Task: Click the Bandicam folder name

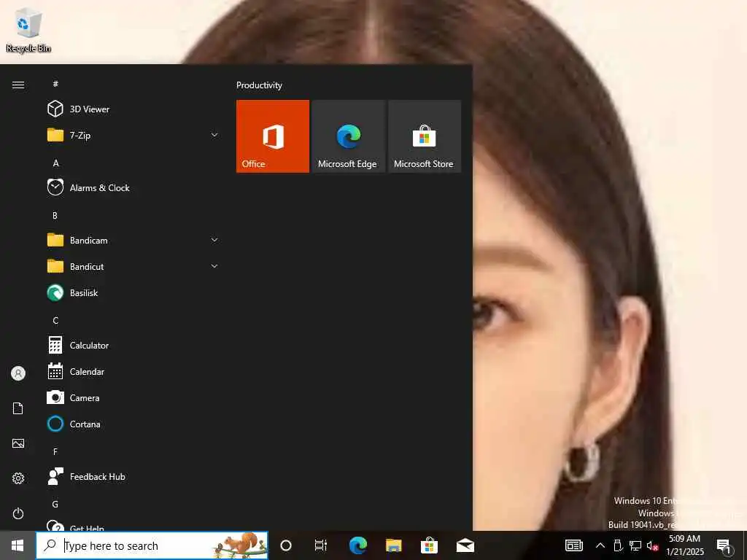Action: (88, 241)
